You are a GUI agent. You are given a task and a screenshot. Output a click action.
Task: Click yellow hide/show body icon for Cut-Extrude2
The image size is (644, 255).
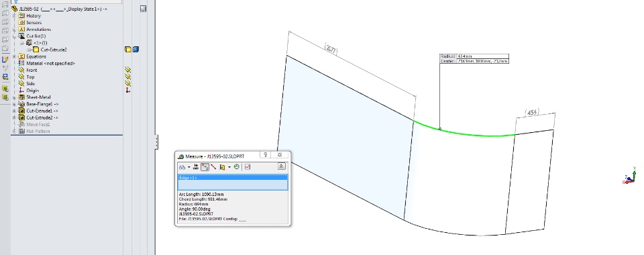pyautogui.click(x=127, y=50)
